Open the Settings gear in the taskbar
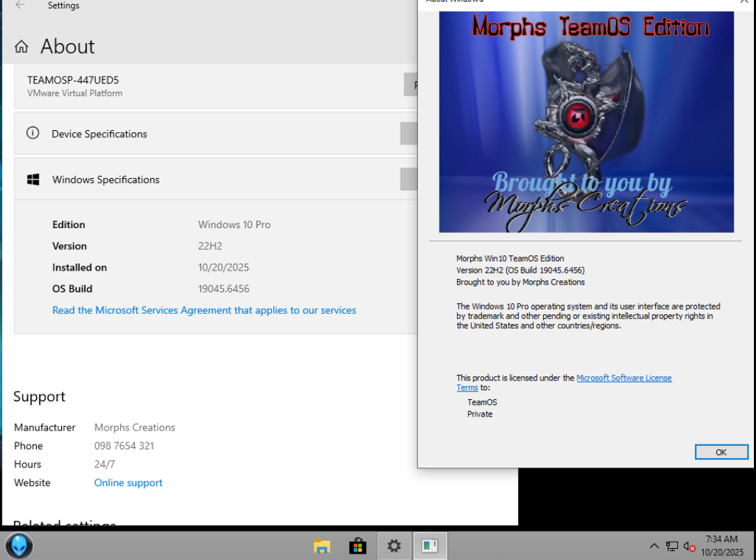756x560 pixels. 394,546
